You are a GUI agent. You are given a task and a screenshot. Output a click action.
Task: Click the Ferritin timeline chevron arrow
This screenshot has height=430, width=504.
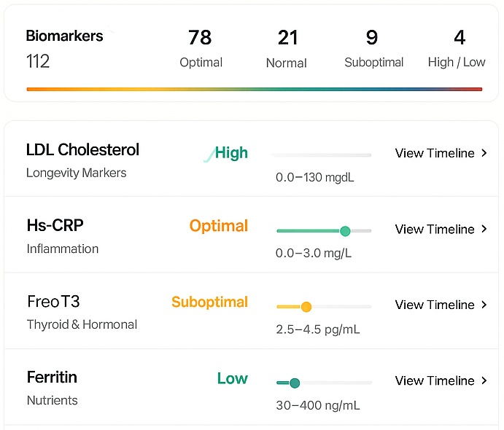point(484,380)
